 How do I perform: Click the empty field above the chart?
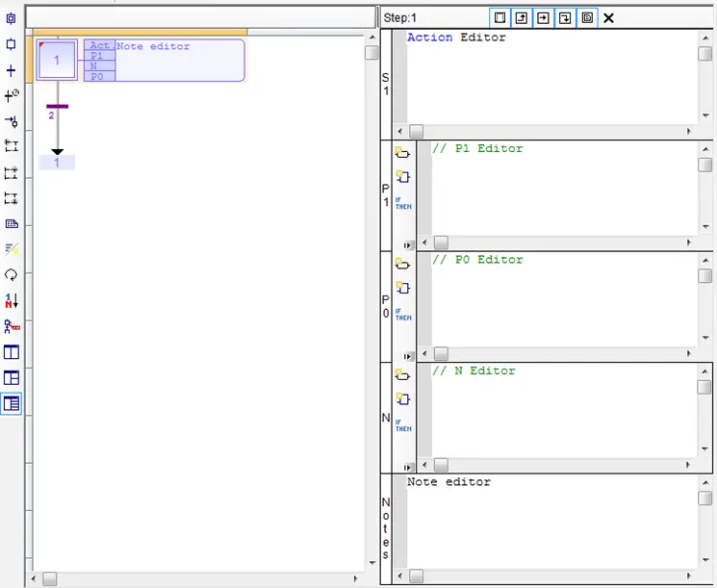click(200, 18)
